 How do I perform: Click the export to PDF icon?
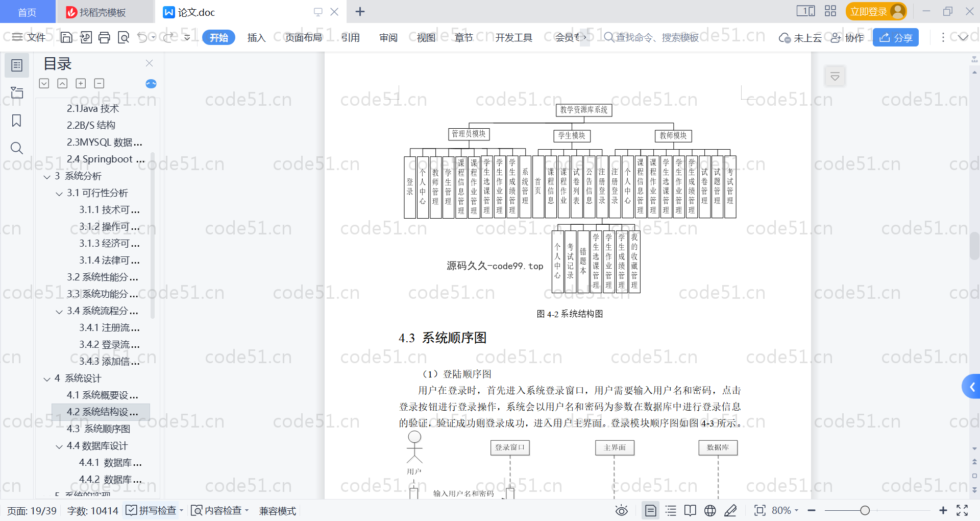click(86, 37)
